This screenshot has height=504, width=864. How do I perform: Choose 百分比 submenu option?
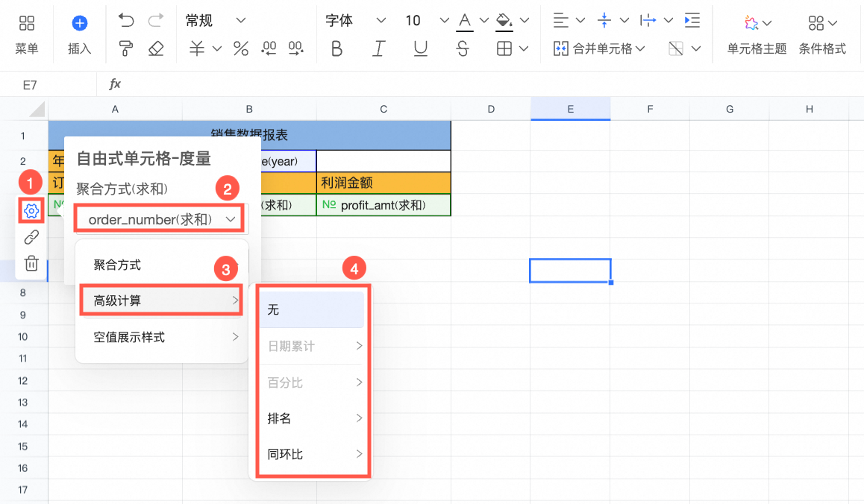pyautogui.click(x=312, y=382)
